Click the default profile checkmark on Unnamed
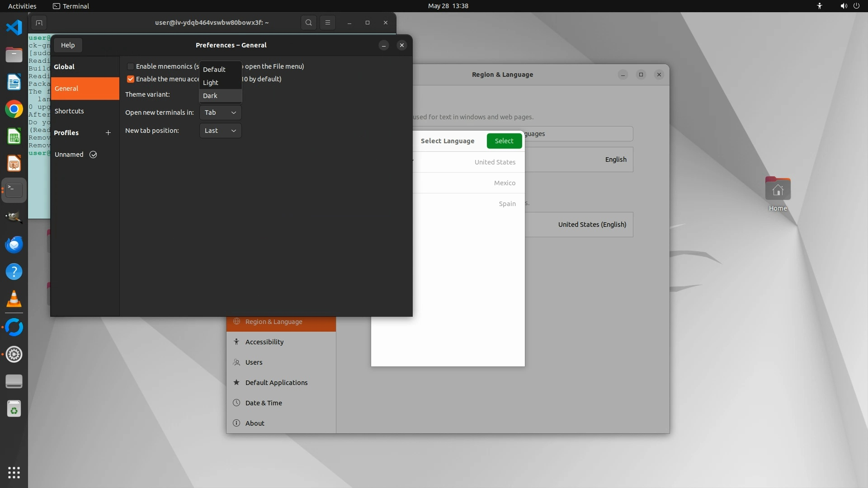Image resolution: width=868 pixels, height=488 pixels. tap(93, 155)
